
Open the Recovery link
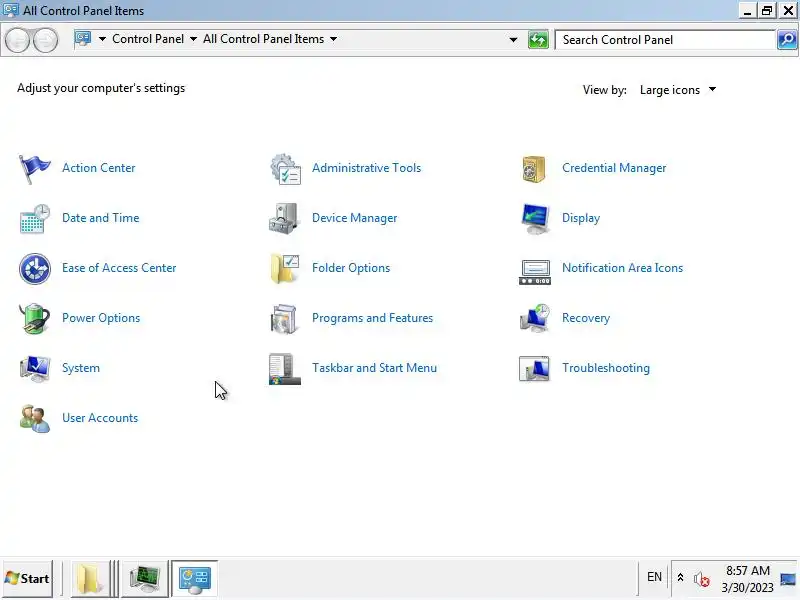point(586,318)
